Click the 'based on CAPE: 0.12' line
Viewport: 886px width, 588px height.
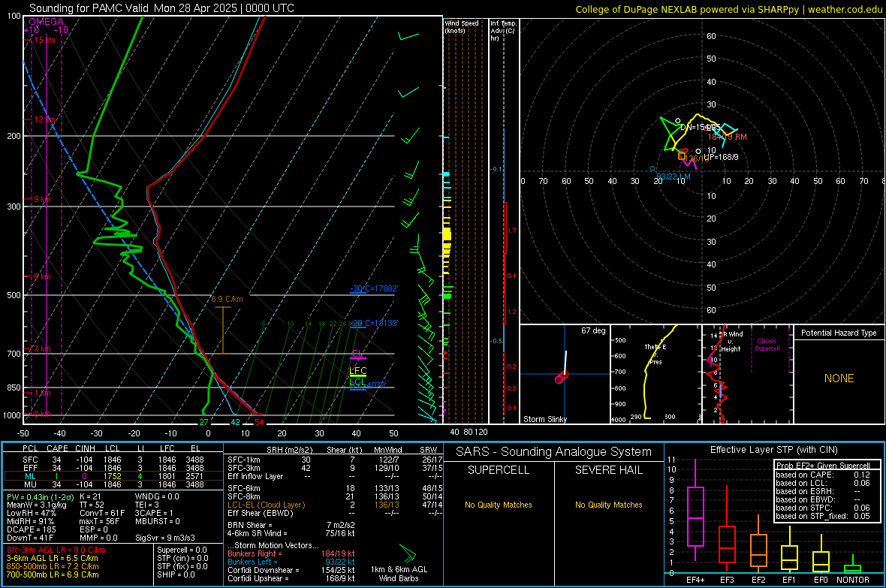tap(823, 475)
